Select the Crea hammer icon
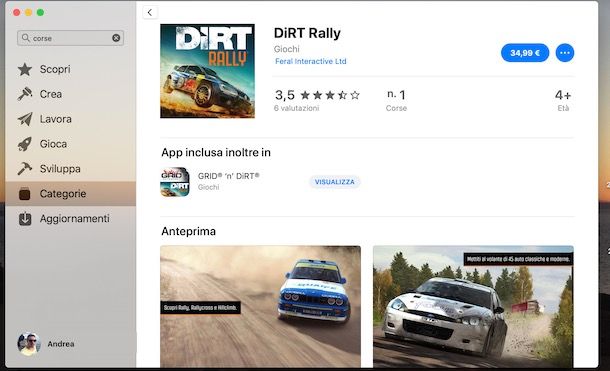Viewport: 610px width, 371px height. [x=25, y=94]
